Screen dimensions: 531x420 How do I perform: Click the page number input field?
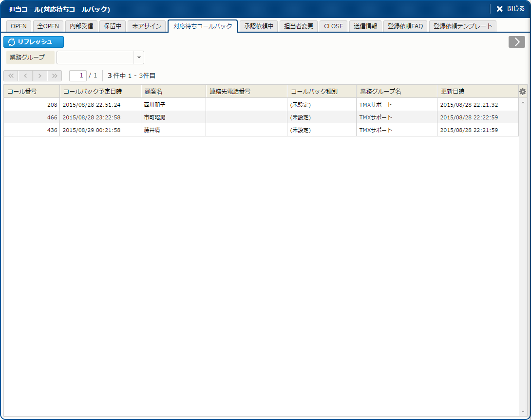[77, 76]
